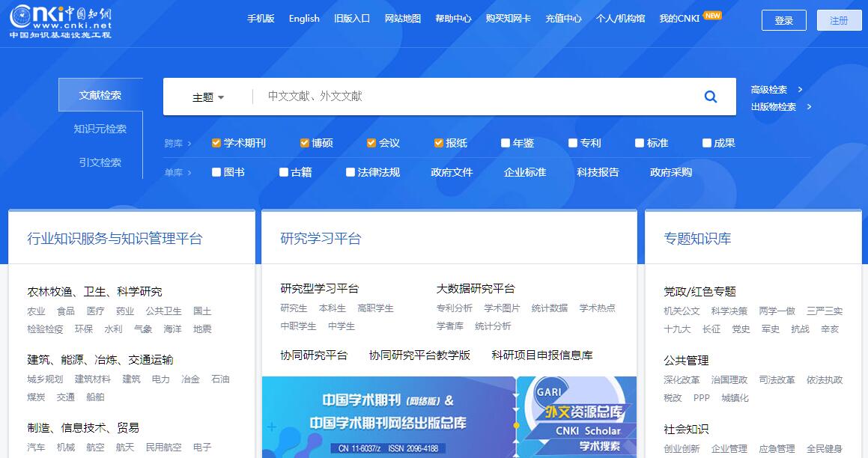Click the arrow icon next to 高级检索
The height and width of the screenshot is (458, 868).
[x=800, y=90]
